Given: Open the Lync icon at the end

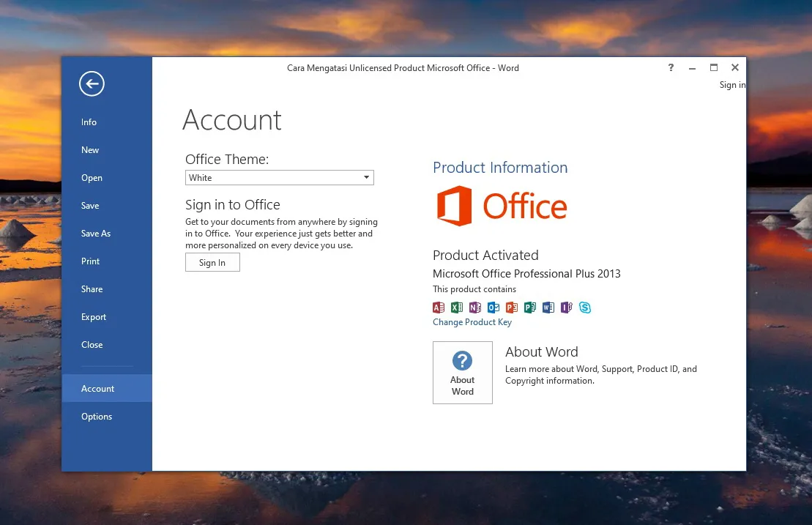Looking at the screenshot, I should (x=584, y=307).
